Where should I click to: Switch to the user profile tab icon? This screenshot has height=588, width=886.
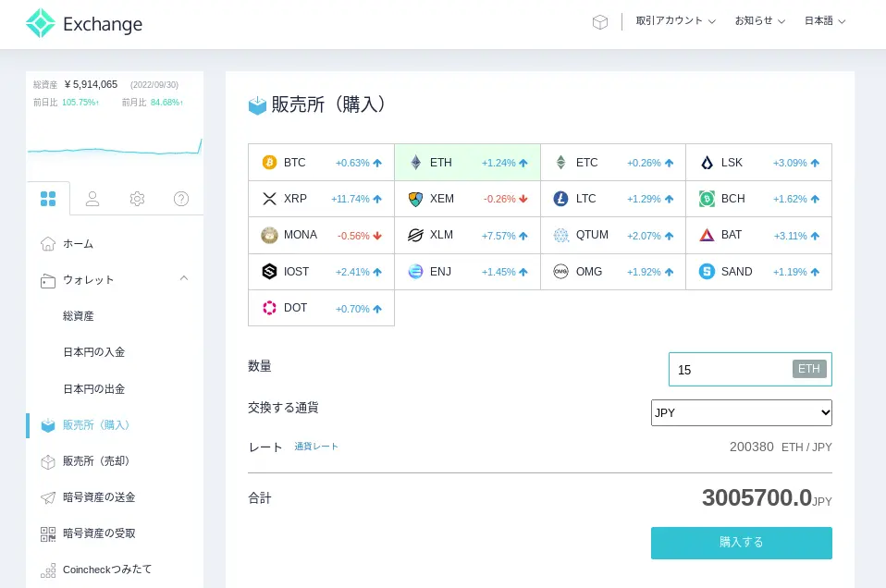pyautogui.click(x=92, y=199)
